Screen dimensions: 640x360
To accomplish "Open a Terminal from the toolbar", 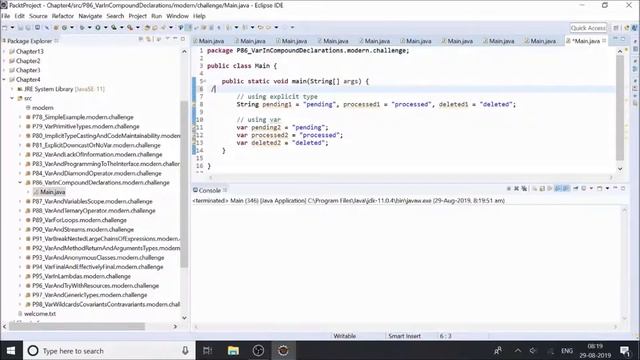I will (37, 28).
